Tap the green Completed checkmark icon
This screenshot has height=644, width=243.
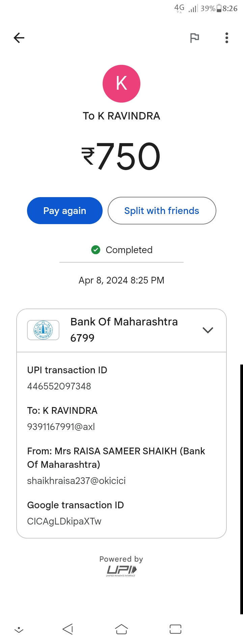[x=96, y=250]
